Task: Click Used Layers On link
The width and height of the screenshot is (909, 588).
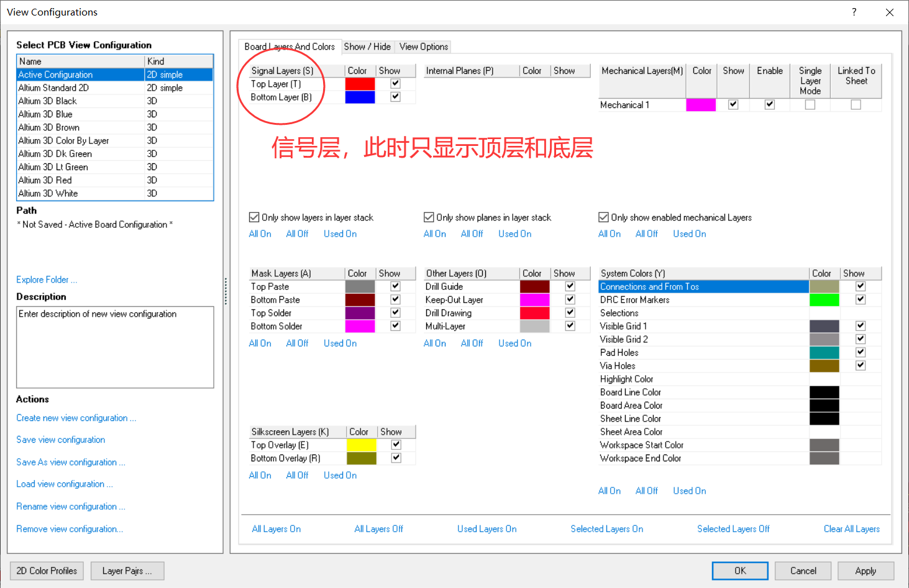Action: tap(486, 528)
